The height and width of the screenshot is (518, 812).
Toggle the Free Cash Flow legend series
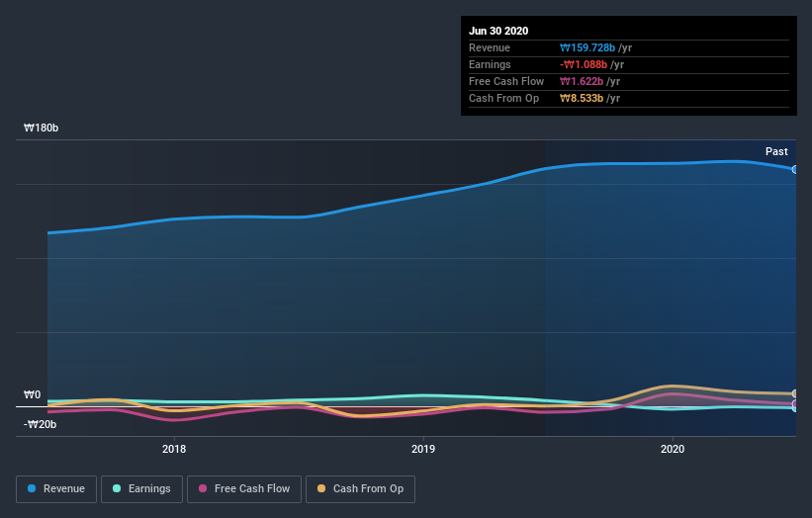[244, 489]
